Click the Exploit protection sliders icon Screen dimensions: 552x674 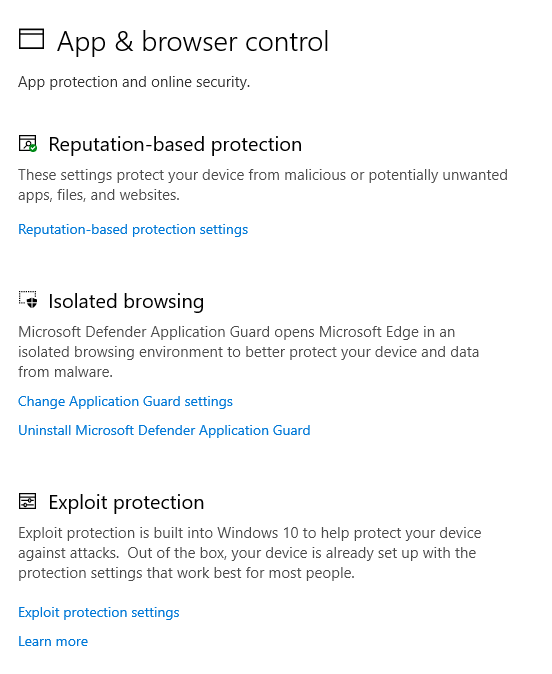[x=28, y=501]
